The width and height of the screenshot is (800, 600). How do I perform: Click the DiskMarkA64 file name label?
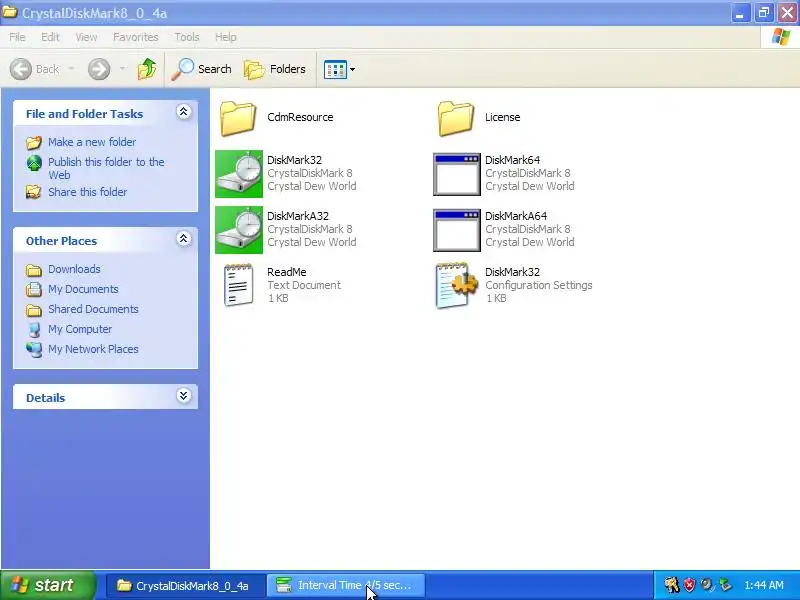click(x=516, y=216)
